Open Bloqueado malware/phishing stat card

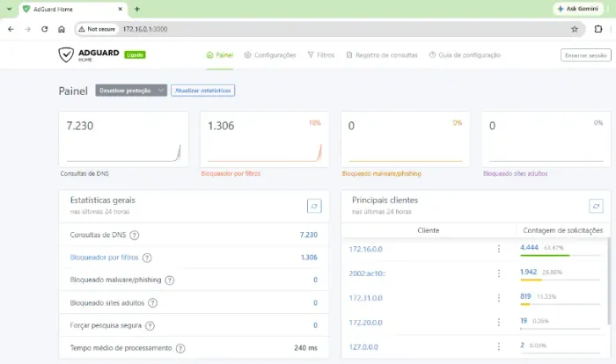(x=406, y=140)
